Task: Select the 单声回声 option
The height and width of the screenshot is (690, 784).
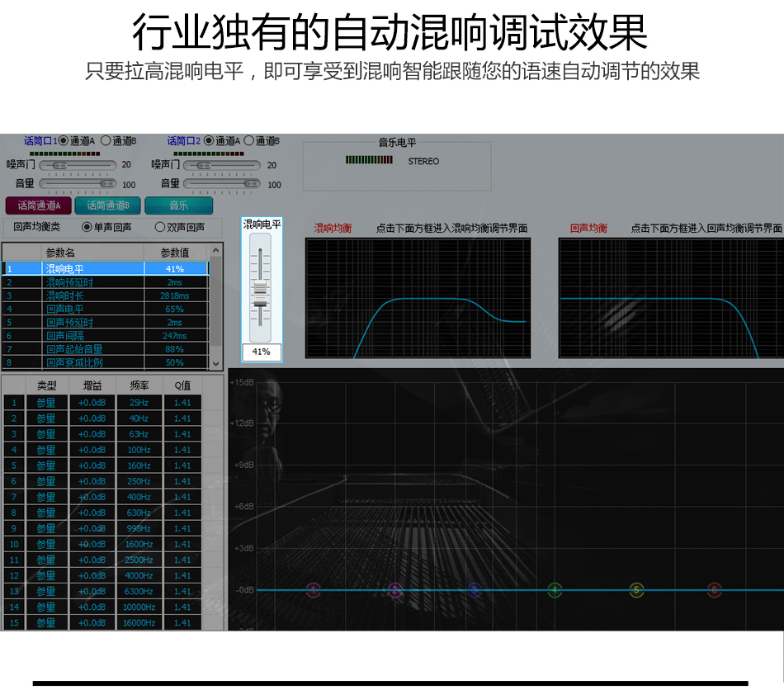Action: tap(87, 227)
